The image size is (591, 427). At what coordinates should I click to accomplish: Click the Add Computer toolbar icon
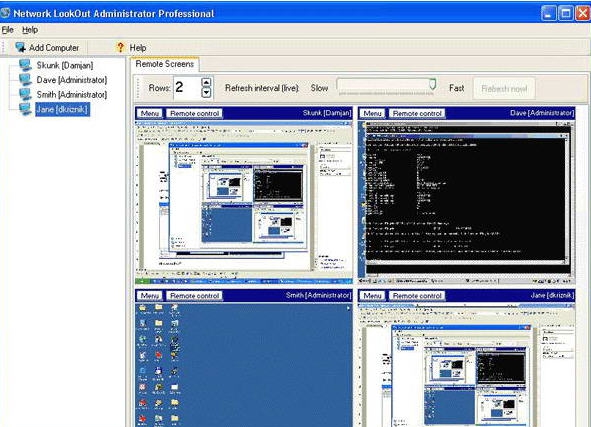(20, 47)
